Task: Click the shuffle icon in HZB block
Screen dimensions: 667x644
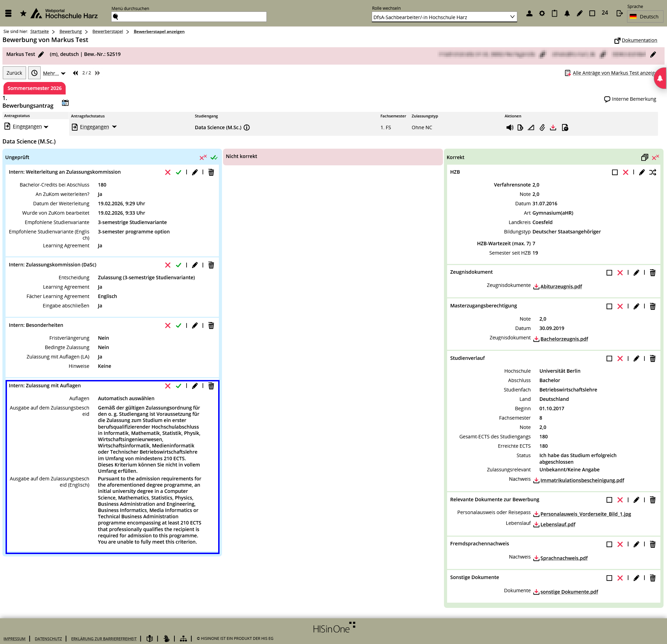Action: click(653, 172)
